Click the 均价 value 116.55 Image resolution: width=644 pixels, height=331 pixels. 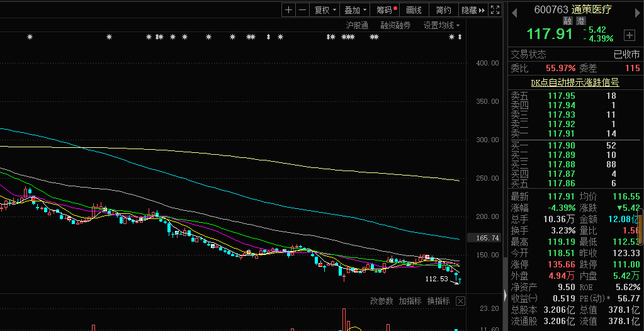click(626, 196)
